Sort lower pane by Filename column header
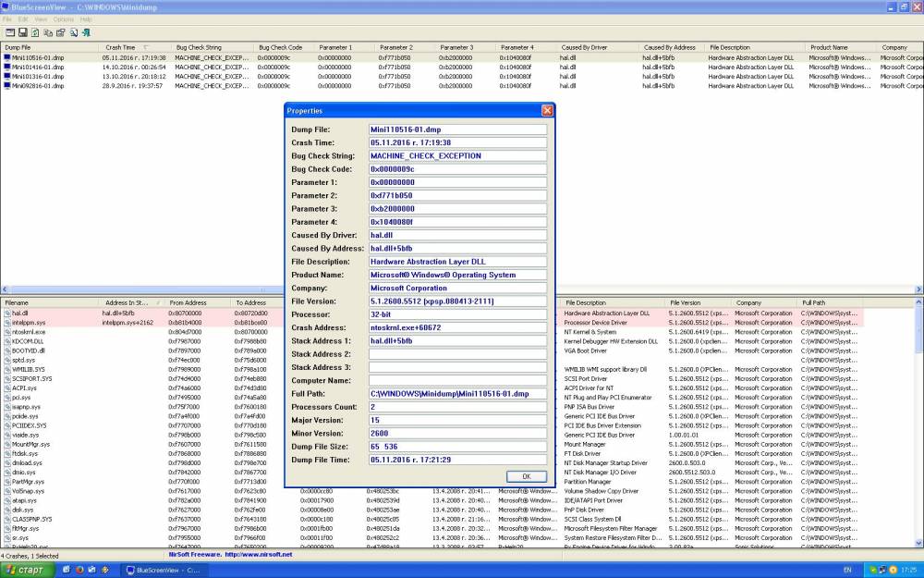The height and width of the screenshot is (578, 924). [x=50, y=302]
